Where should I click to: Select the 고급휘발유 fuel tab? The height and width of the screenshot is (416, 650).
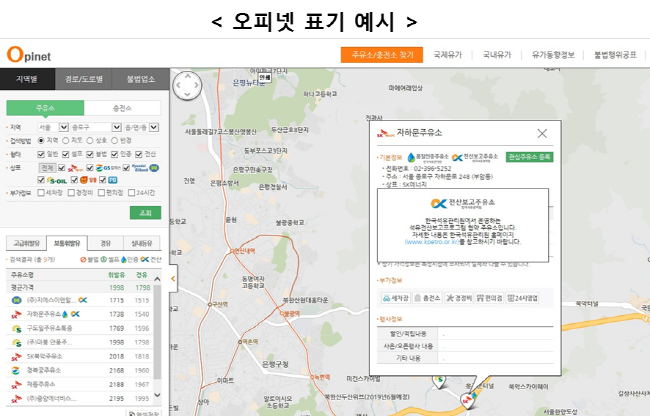tap(27, 243)
